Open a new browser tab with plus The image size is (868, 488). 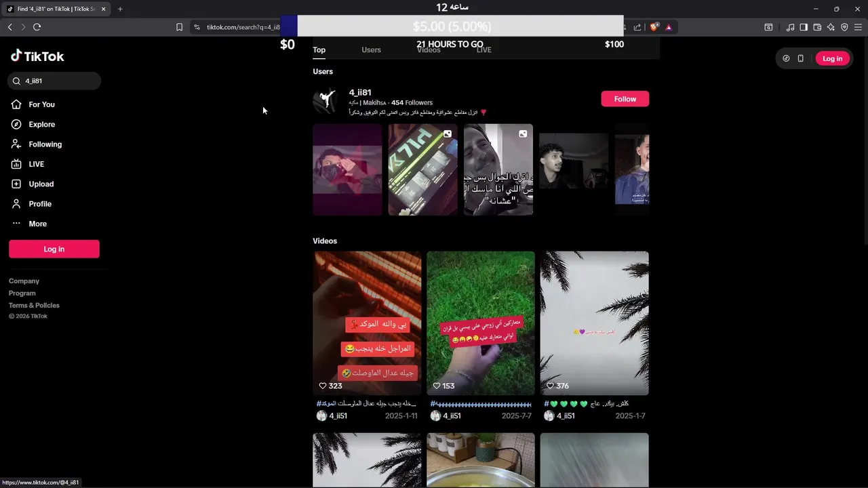[120, 9]
